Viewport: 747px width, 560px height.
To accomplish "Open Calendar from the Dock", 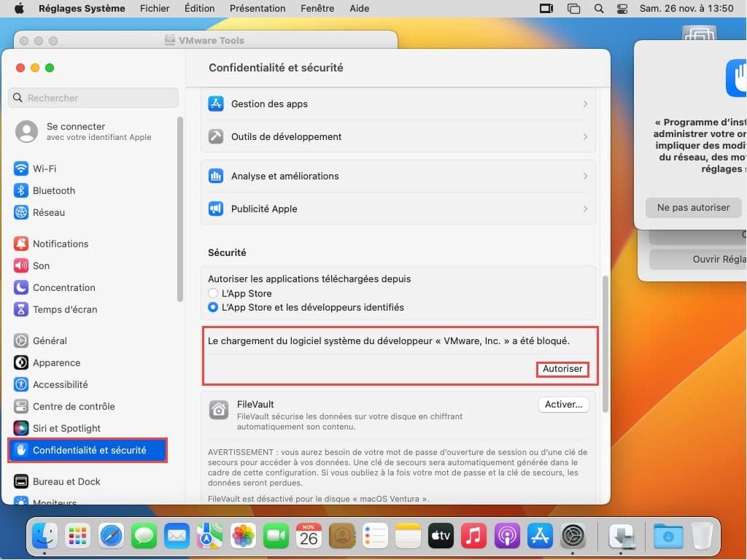I will (x=309, y=536).
